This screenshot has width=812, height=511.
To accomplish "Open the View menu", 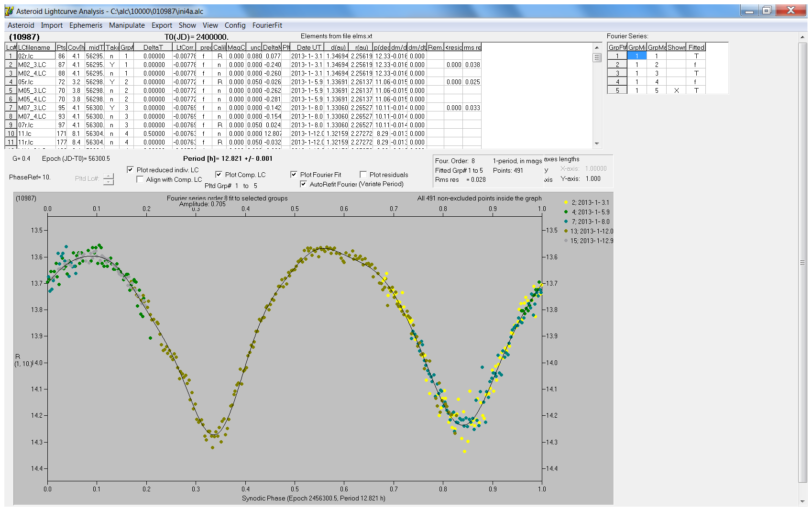I will (x=210, y=25).
